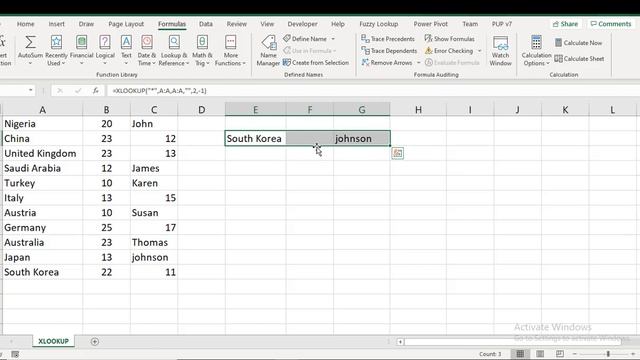Click the Share button
This screenshot has width=640, height=360.
click(565, 24)
